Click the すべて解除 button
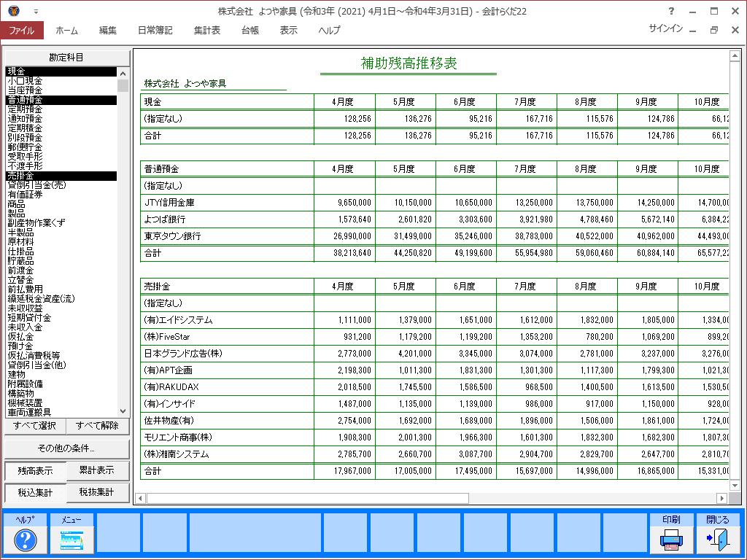Image resolution: width=747 pixels, height=560 pixels. [x=97, y=426]
